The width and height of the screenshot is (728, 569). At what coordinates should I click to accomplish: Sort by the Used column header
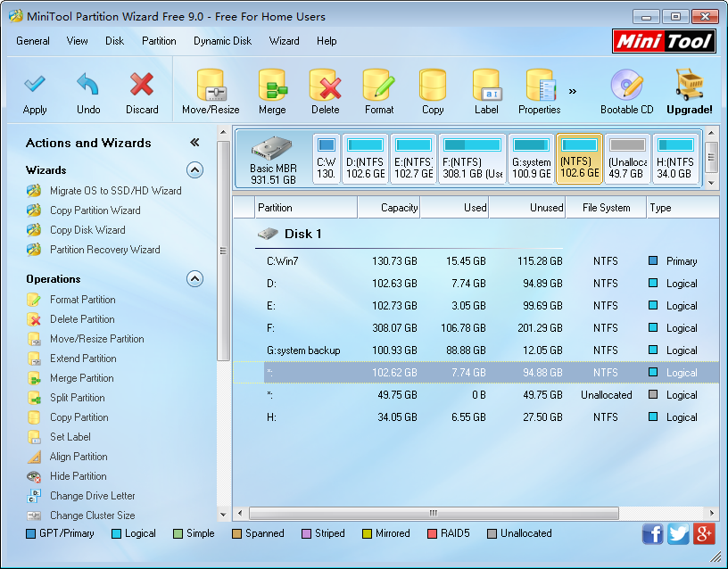coord(454,208)
